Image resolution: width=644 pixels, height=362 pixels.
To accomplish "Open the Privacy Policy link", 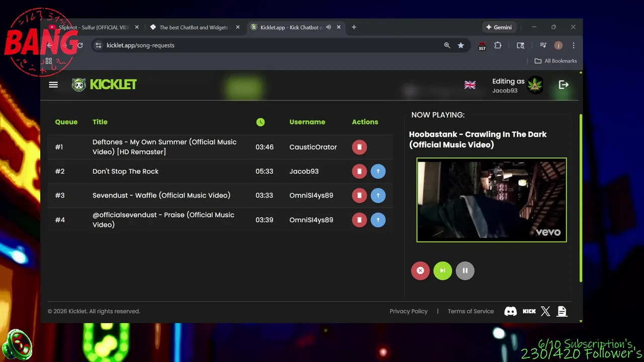I will pyautogui.click(x=409, y=311).
